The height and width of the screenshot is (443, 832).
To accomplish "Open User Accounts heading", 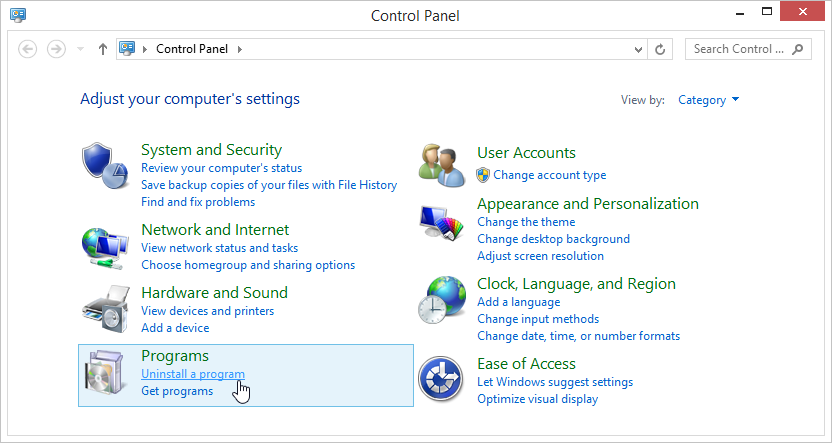I will pyautogui.click(x=526, y=153).
